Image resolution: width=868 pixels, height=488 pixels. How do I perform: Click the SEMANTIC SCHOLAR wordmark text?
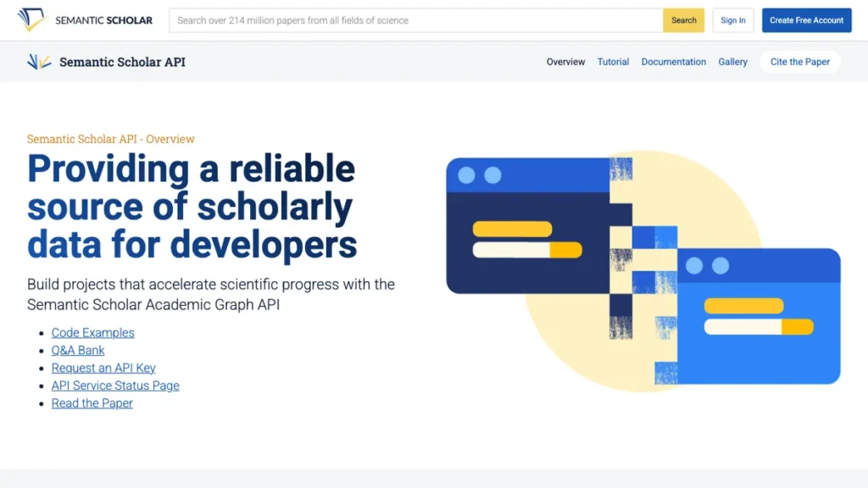tap(103, 20)
